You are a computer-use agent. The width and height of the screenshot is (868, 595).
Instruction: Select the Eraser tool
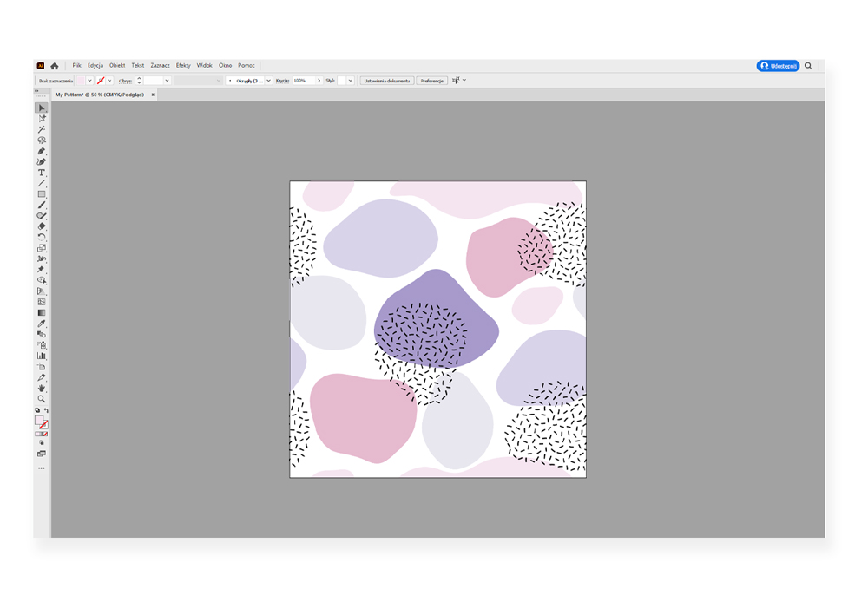(41, 226)
